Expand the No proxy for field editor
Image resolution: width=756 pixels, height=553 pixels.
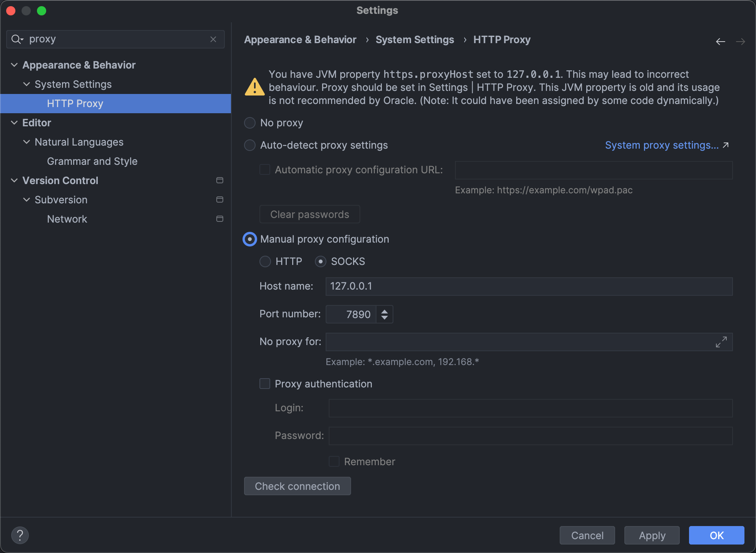click(721, 342)
